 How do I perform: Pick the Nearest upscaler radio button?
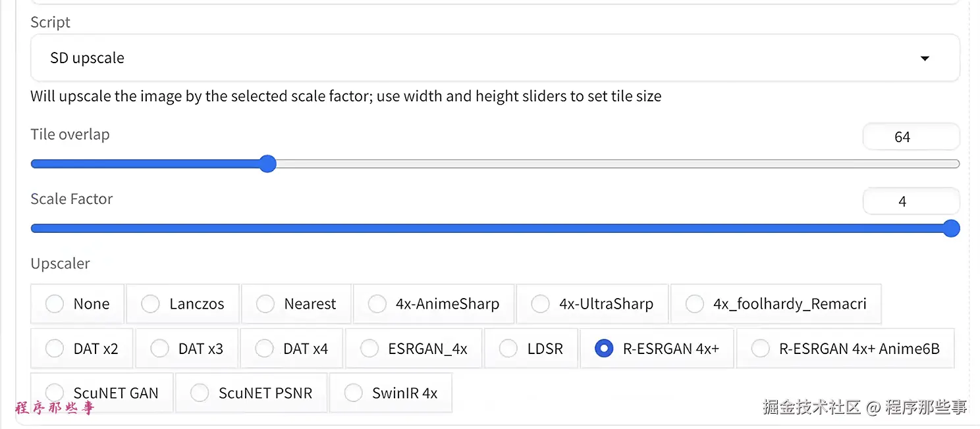(265, 304)
